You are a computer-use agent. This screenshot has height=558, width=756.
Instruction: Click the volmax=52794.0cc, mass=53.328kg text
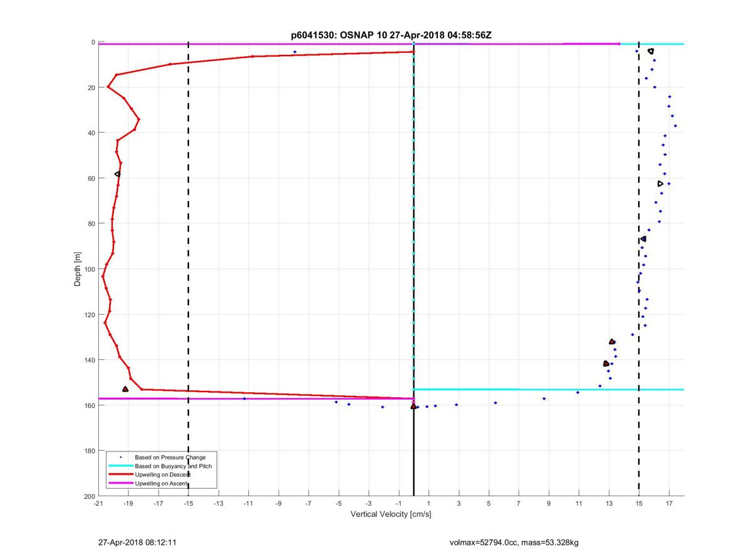point(514,542)
